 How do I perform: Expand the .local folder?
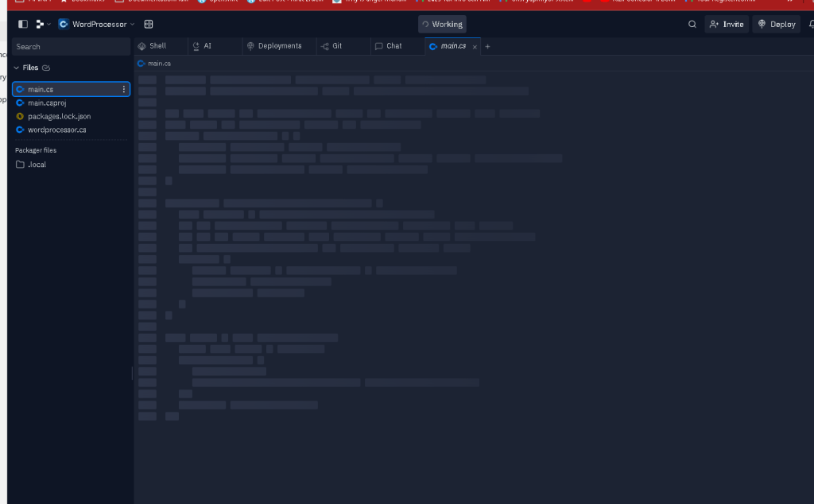point(71,164)
